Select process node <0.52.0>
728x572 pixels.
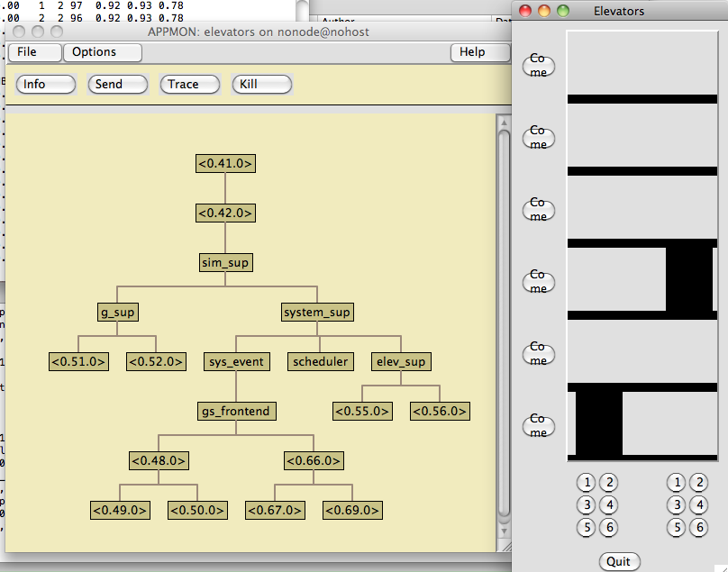point(156,362)
